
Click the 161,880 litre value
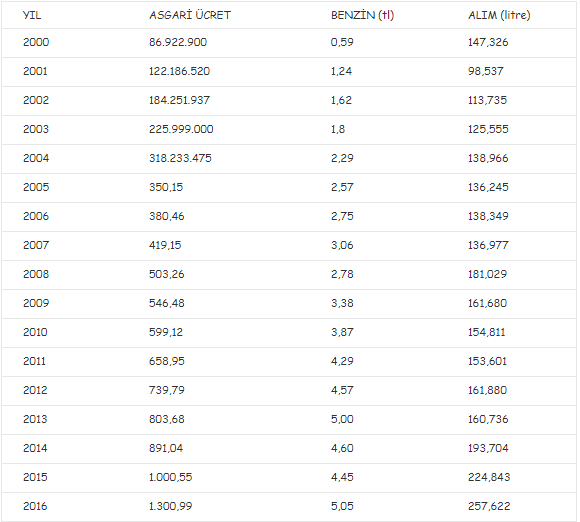click(x=488, y=390)
